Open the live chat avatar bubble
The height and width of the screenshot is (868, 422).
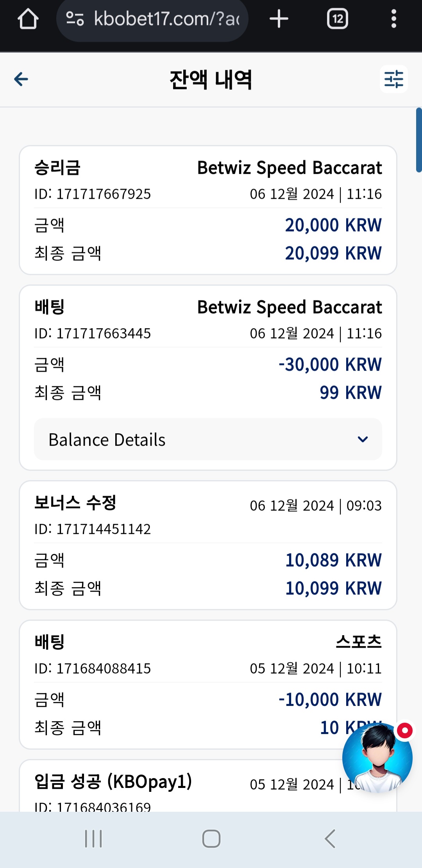click(x=377, y=757)
